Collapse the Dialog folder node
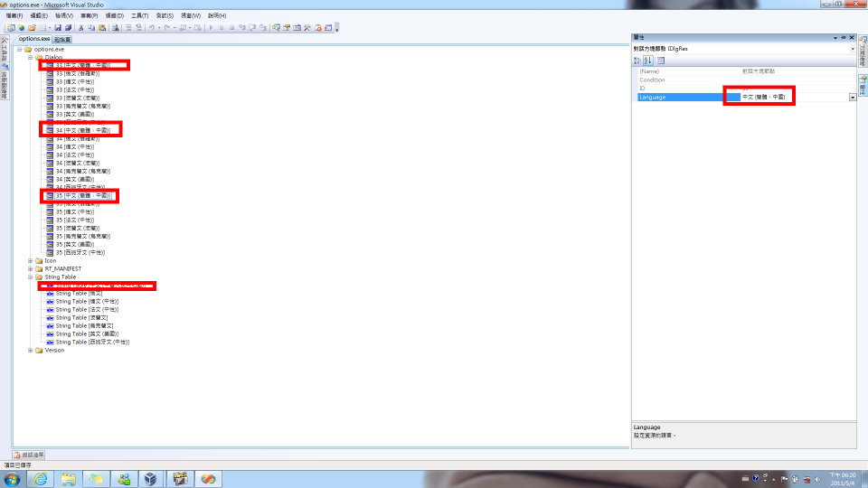This screenshot has height=488, width=868. coord(31,57)
